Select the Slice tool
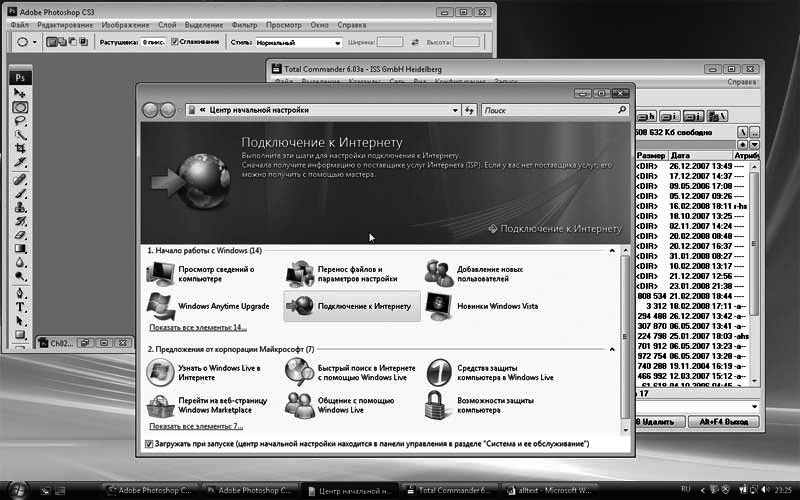The width and height of the screenshot is (800, 500). (20, 162)
